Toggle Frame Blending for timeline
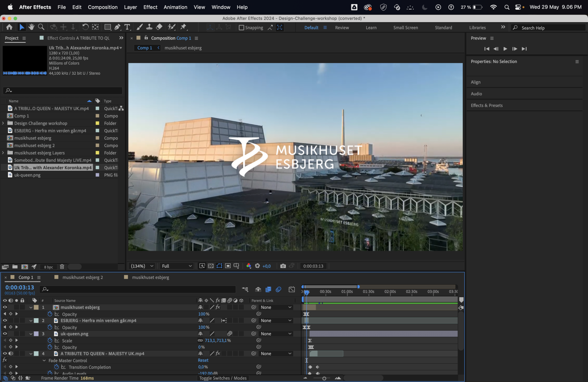The height and width of the screenshot is (382, 588). pos(268,289)
